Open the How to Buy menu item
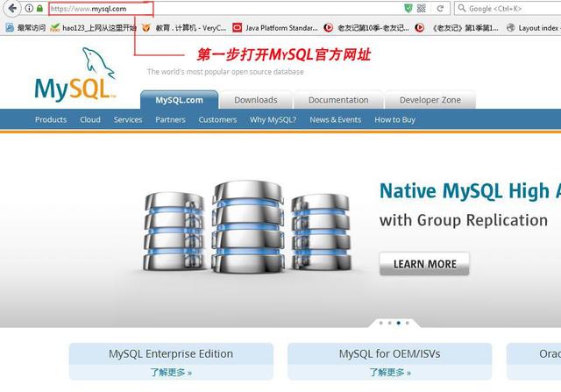561x392 pixels. coord(394,119)
